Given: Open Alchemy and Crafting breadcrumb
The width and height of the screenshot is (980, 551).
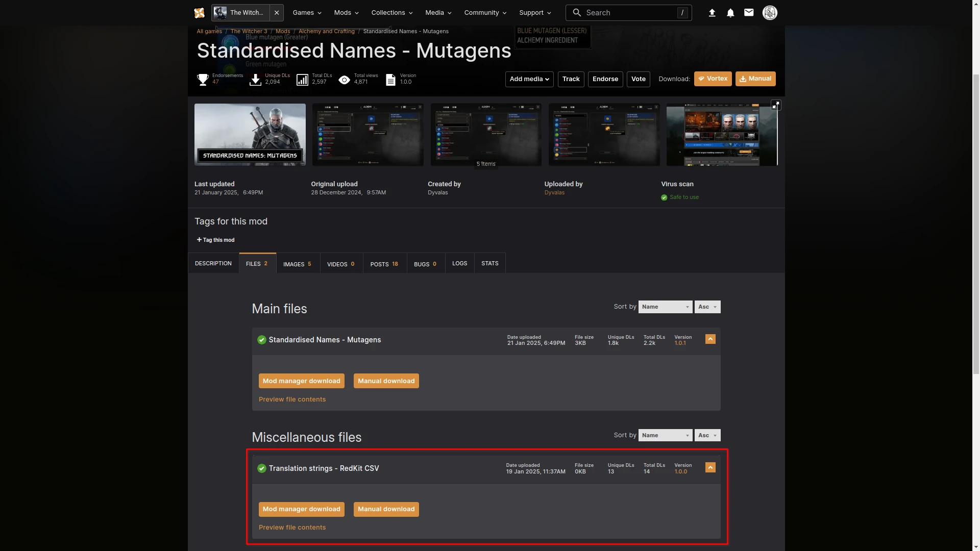Looking at the screenshot, I should [x=327, y=31].
